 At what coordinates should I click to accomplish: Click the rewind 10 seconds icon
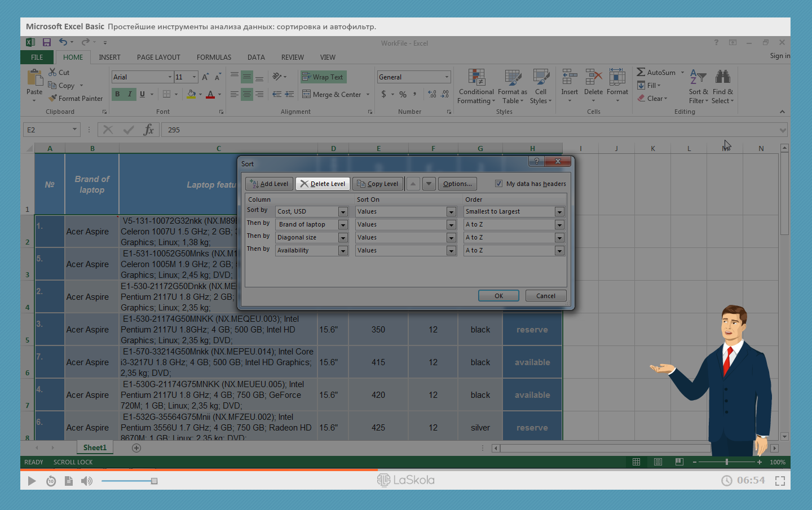(51, 481)
